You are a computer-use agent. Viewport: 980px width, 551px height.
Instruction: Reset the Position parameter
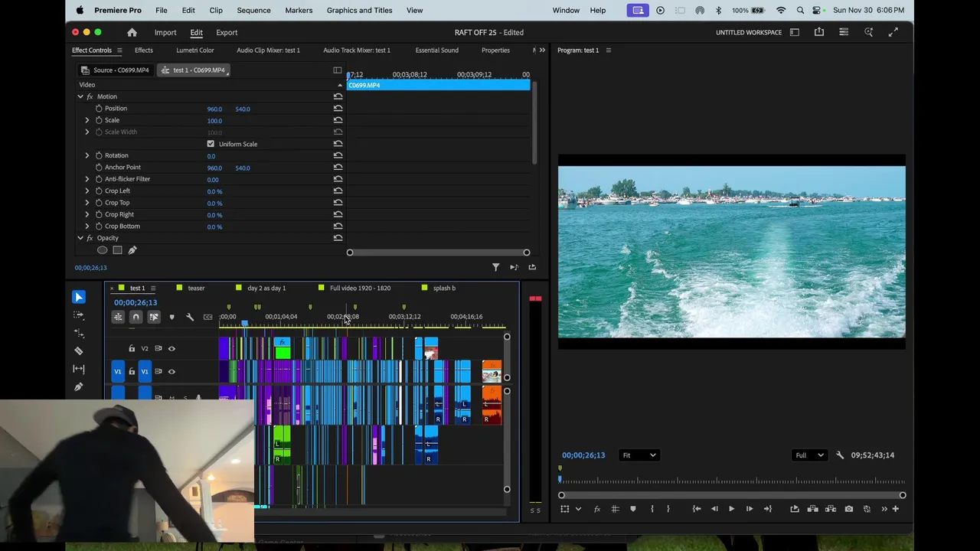click(x=338, y=109)
